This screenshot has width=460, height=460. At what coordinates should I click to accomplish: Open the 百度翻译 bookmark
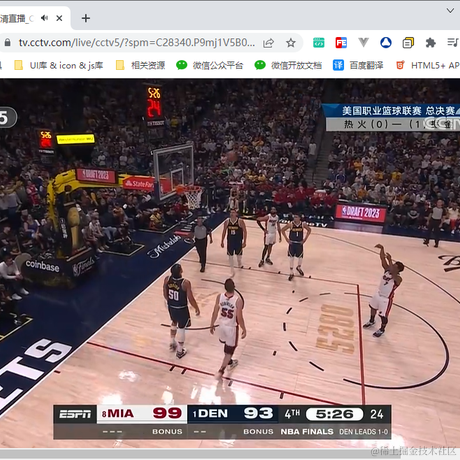[358, 65]
